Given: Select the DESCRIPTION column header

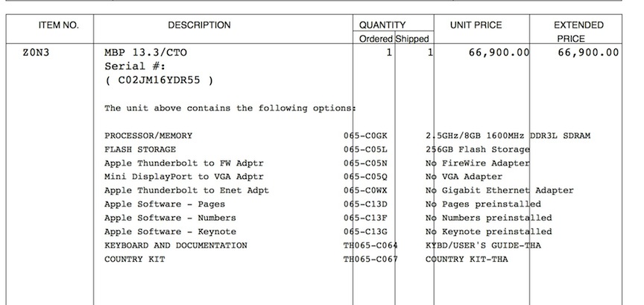Looking at the screenshot, I should pos(199,25).
